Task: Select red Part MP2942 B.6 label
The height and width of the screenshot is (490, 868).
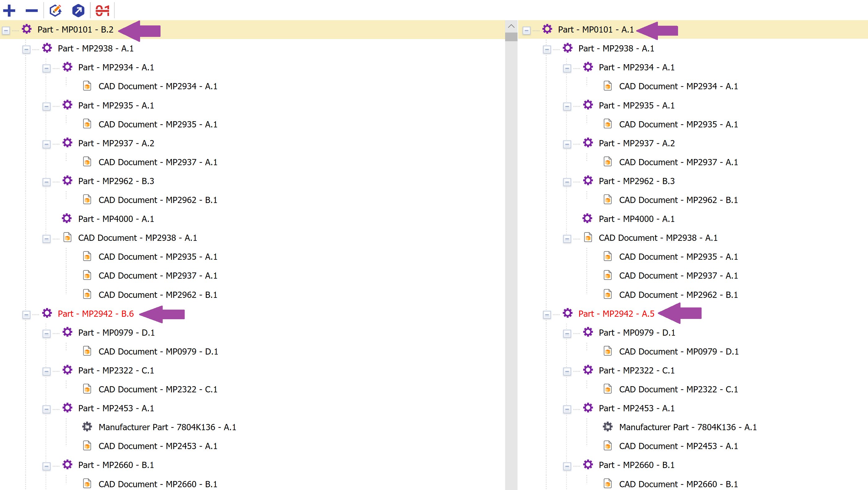Action: point(96,313)
